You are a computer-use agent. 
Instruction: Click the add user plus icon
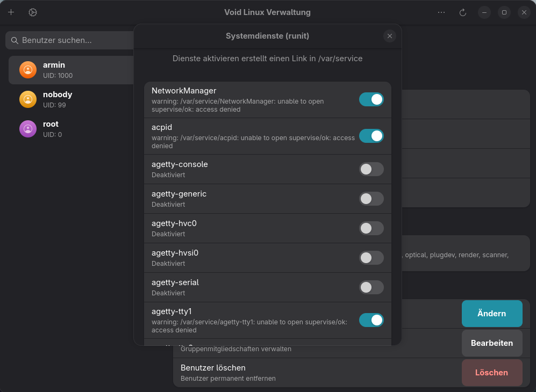(11, 12)
